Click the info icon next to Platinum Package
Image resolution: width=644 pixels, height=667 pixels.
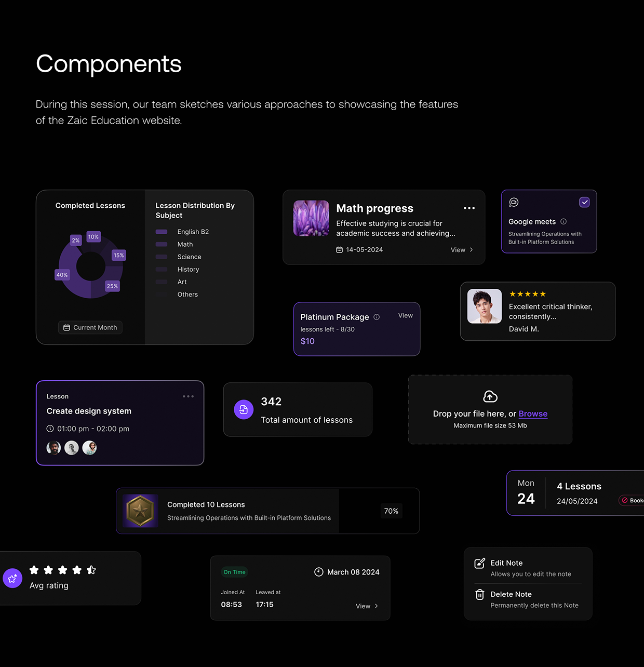(377, 317)
